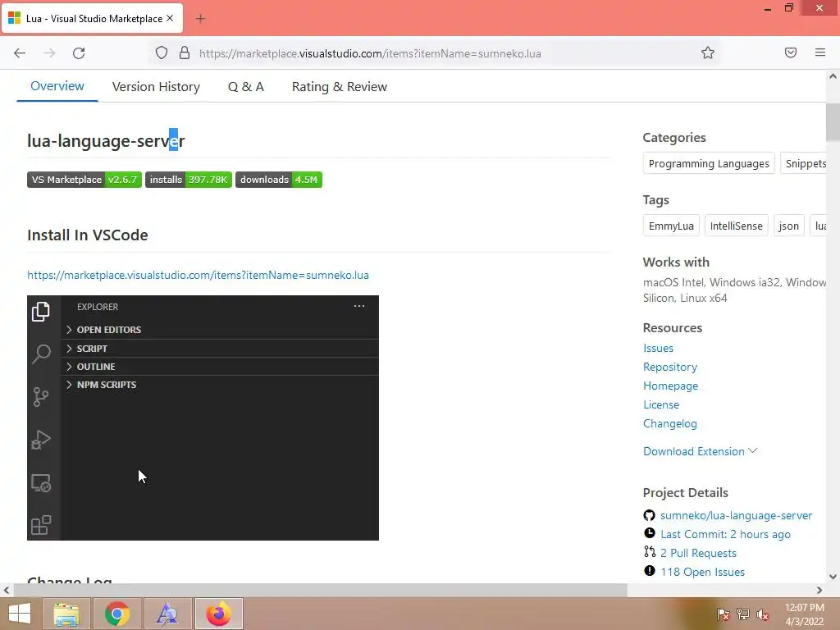840x630 pixels.
Task: Open the Save to Pocket icon
Action: pyautogui.click(x=791, y=52)
